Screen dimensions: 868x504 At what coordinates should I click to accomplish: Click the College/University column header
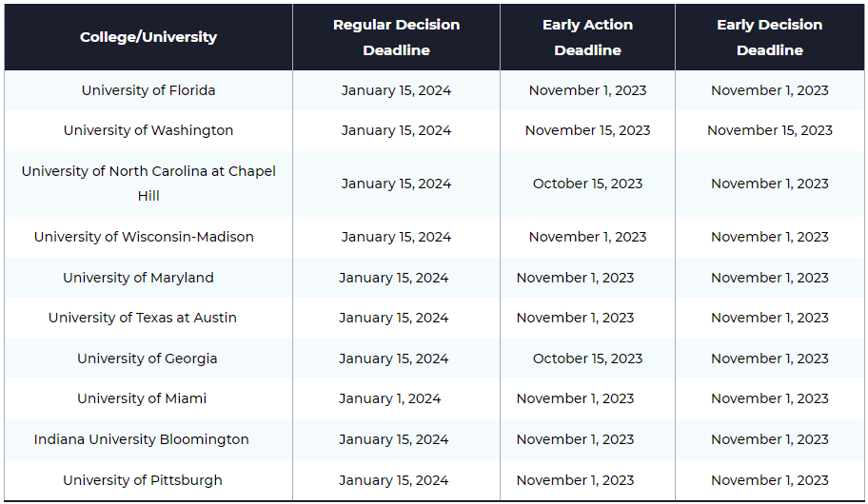148,37
